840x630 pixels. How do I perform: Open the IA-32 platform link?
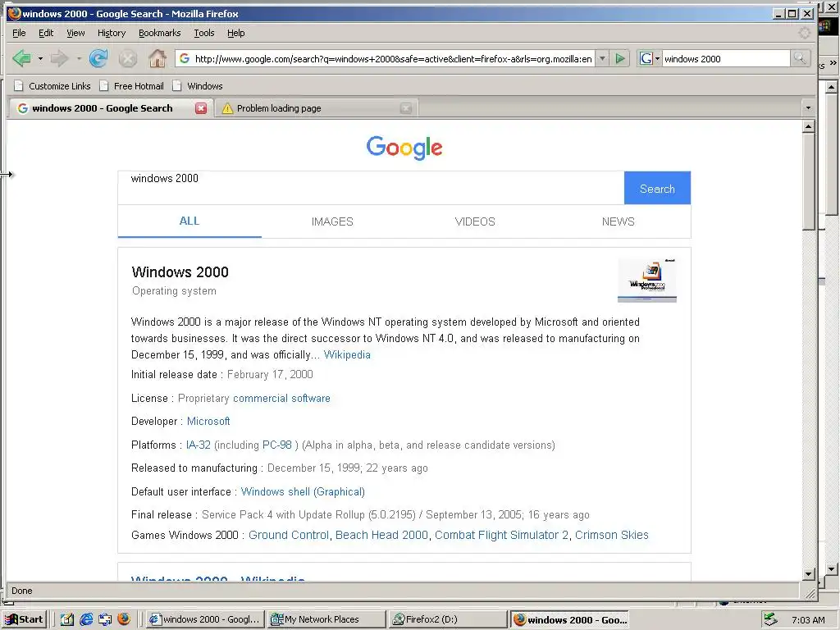point(199,445)
